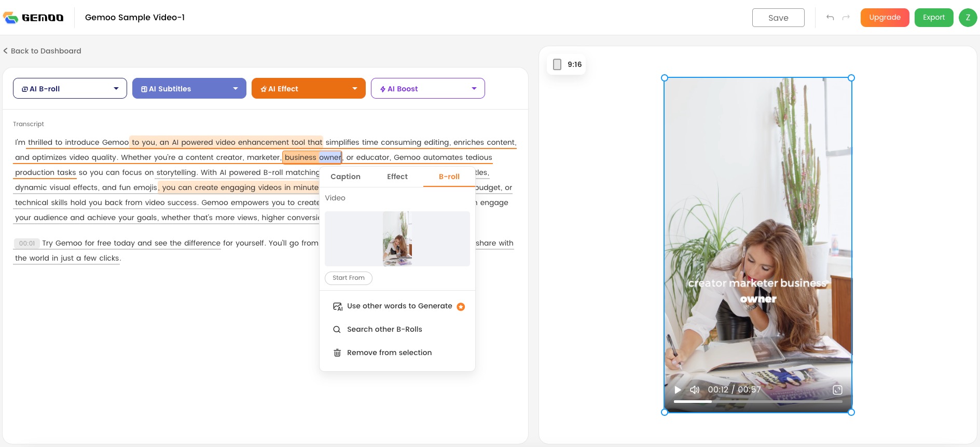Click the undo arrow icon
980x447 pixels.
830,18
